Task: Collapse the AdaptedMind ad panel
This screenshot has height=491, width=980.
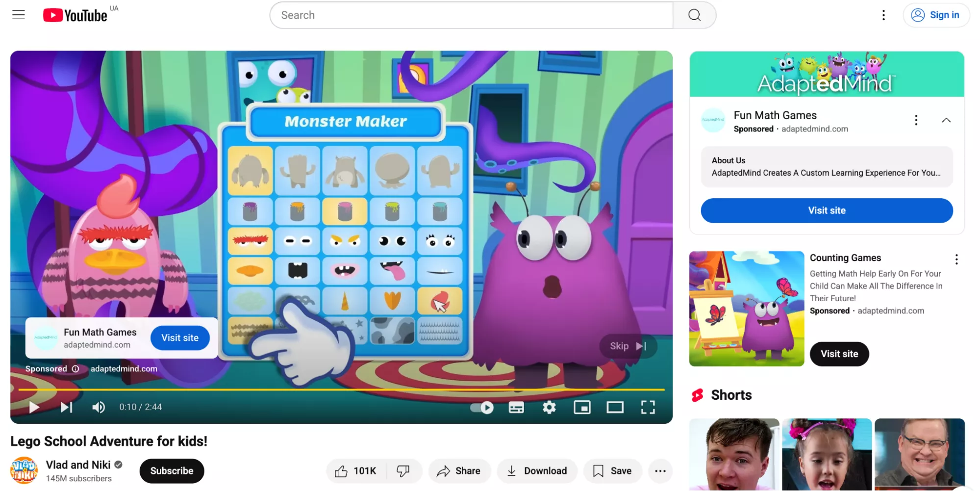Action: tap(947, 120)
